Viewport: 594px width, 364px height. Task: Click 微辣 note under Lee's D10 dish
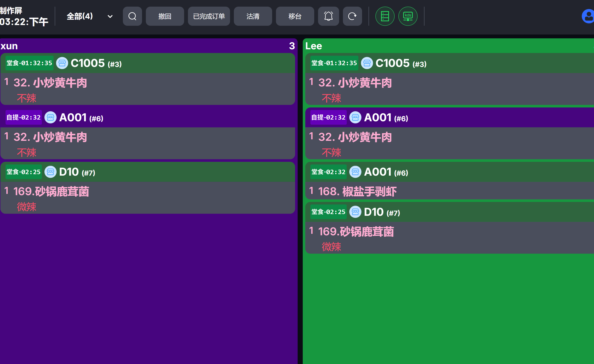(x=331, y=247)
